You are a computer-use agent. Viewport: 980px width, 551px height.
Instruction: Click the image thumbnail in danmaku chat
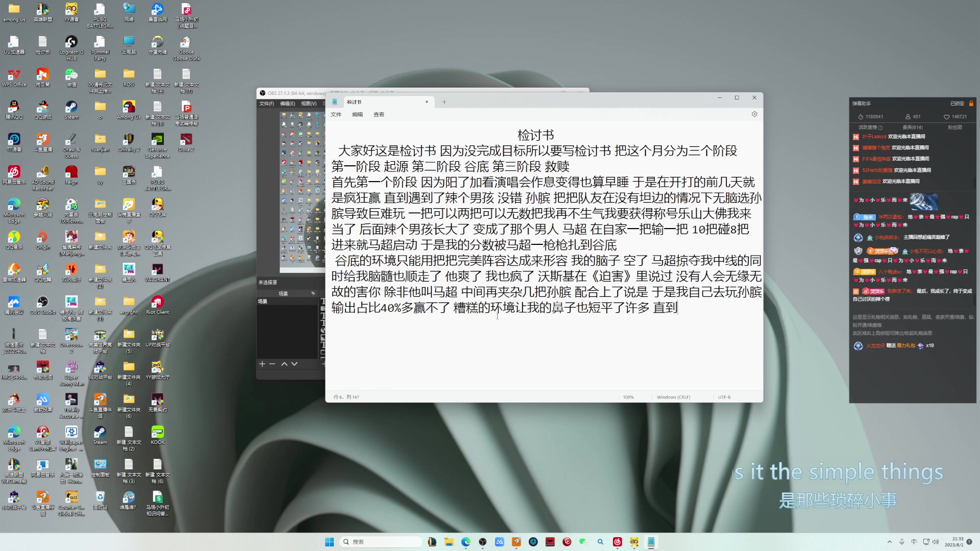[923, 201]
